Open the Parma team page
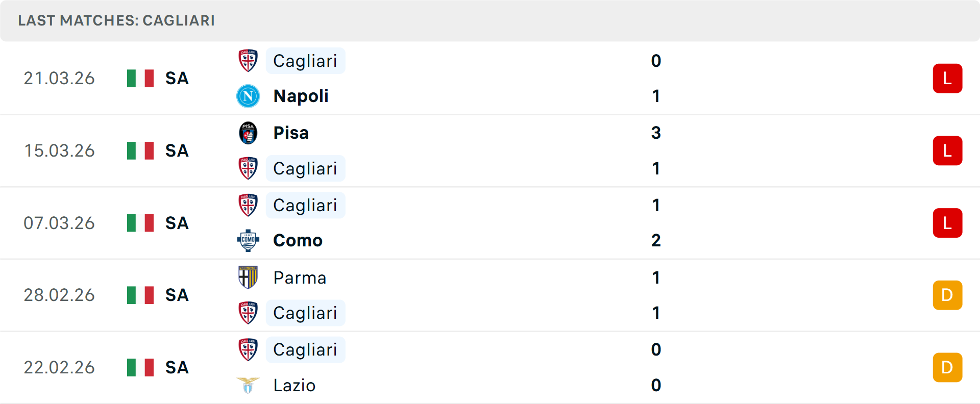 (300, 277)
